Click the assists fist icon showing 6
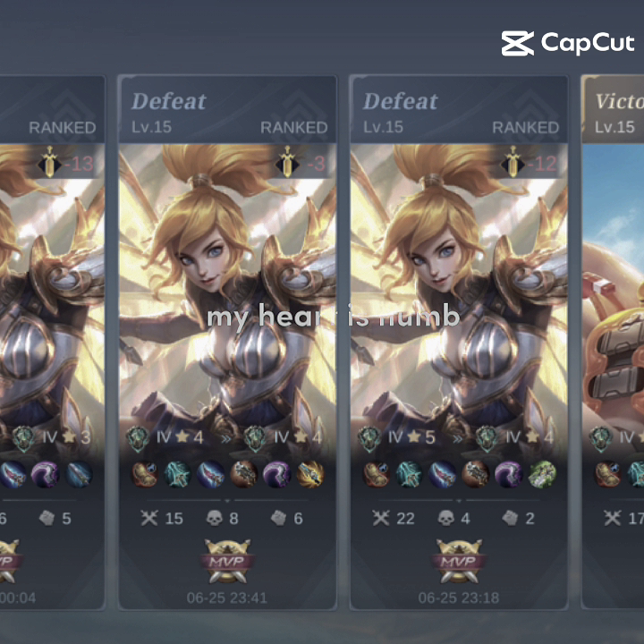The width and height of the screenshot is (644, 644). tap(278, 518)
